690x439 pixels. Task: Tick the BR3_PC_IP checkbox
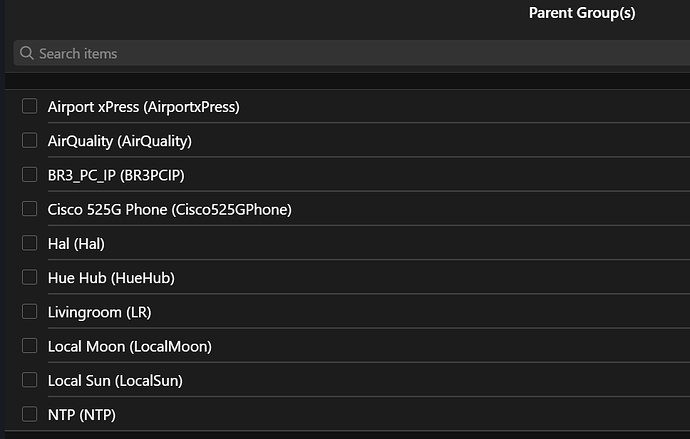[30, 175]
